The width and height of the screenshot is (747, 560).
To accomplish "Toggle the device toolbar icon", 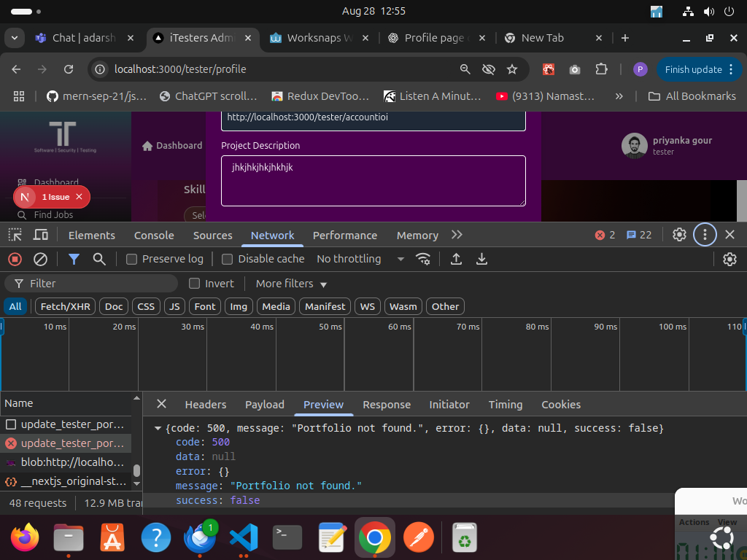I will 41,235.
